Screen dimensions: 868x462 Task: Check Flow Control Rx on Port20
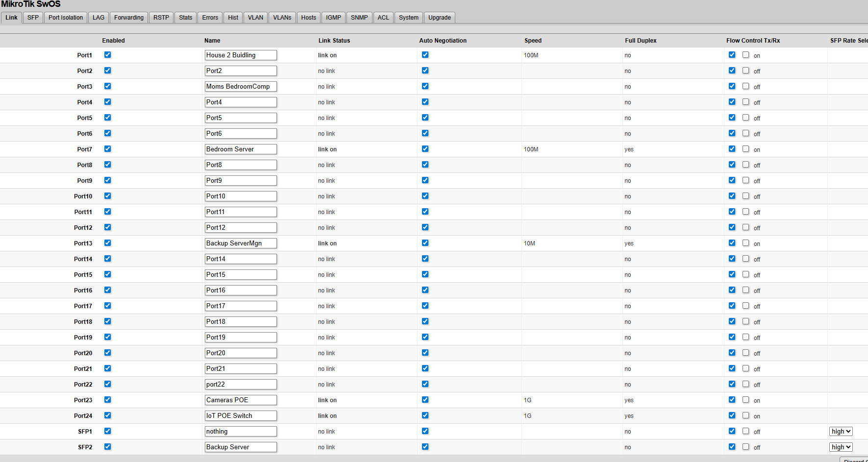(746, 353)
